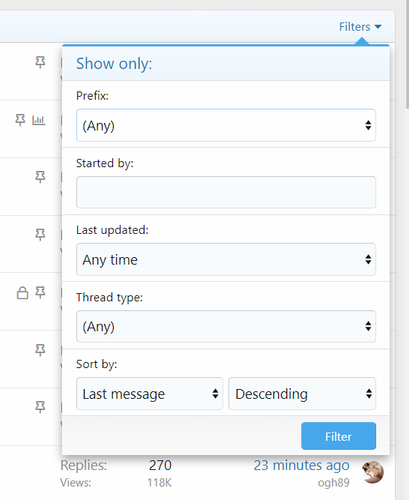Open the 23 minutes ago link
The width and height of the screenshot is (409, 500).
pyautogui.click(x=301, y=465)
